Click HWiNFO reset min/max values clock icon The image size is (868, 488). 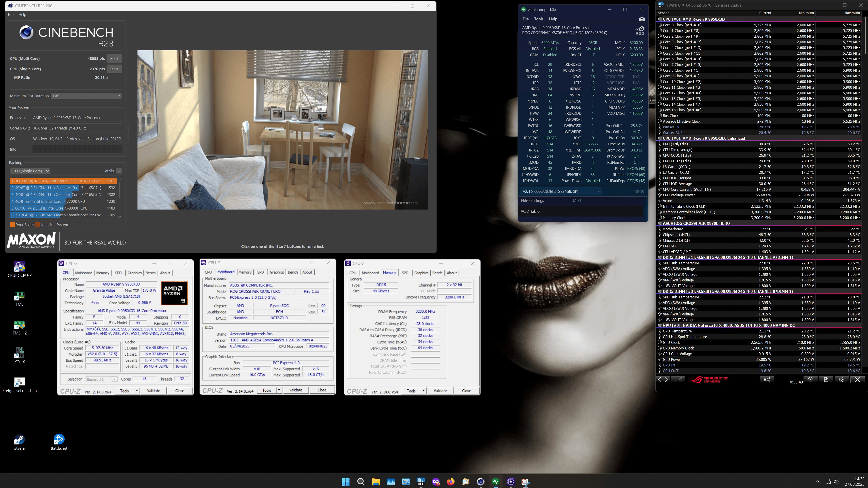pyautogui.click(x=810, y=380)
